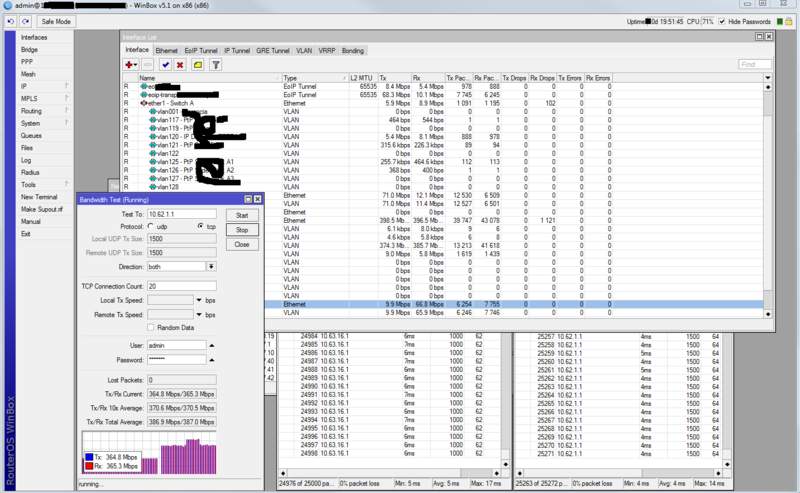This screenshot has height=493, width=800.
Task: Switch to the Bonding tab
Action: tap(353, 51)
